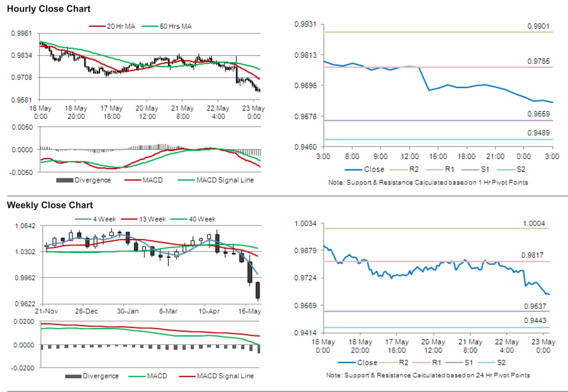Click the 0.9489 S2 support value
The width and height of the screenshot is (568, 392).
tap(538, 133)
